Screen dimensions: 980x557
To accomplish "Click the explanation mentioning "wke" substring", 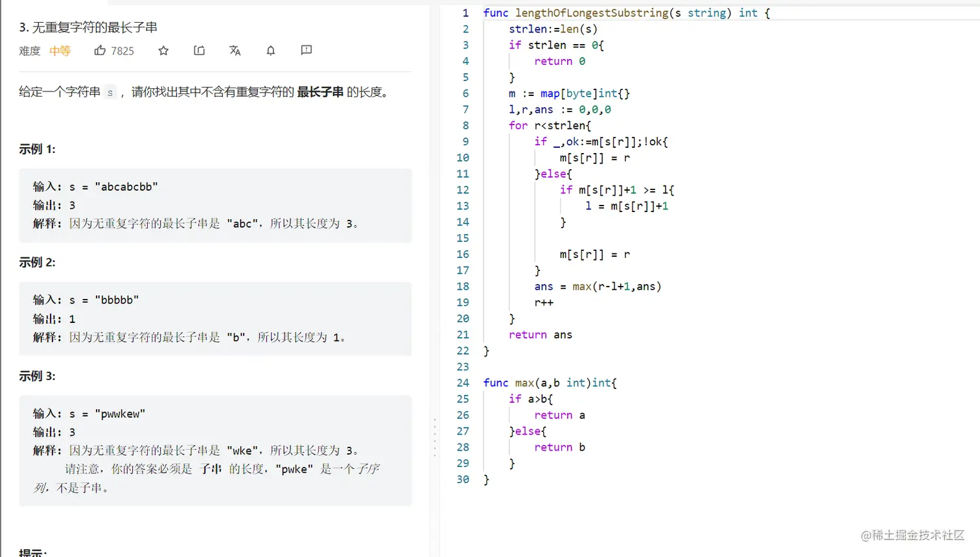I will point(196,451).
